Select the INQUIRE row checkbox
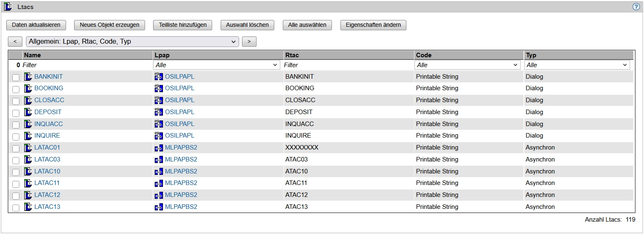644x234 pixels. [x=16, y=136]
